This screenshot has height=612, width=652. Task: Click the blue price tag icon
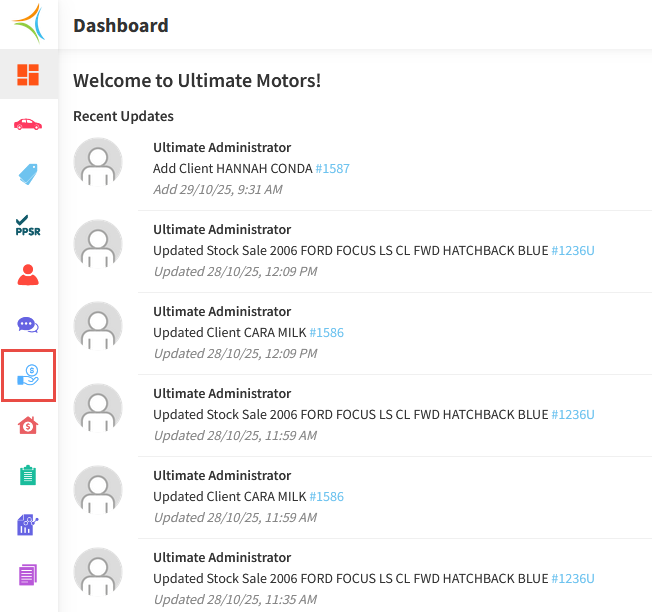(28, 174)
